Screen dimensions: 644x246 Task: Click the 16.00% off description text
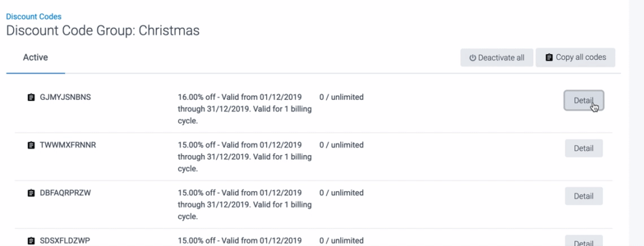(244, 109)
